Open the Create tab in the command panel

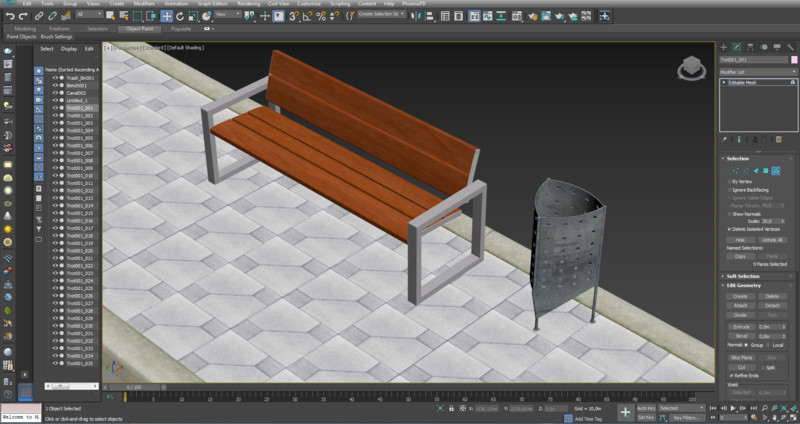[724, 47]
